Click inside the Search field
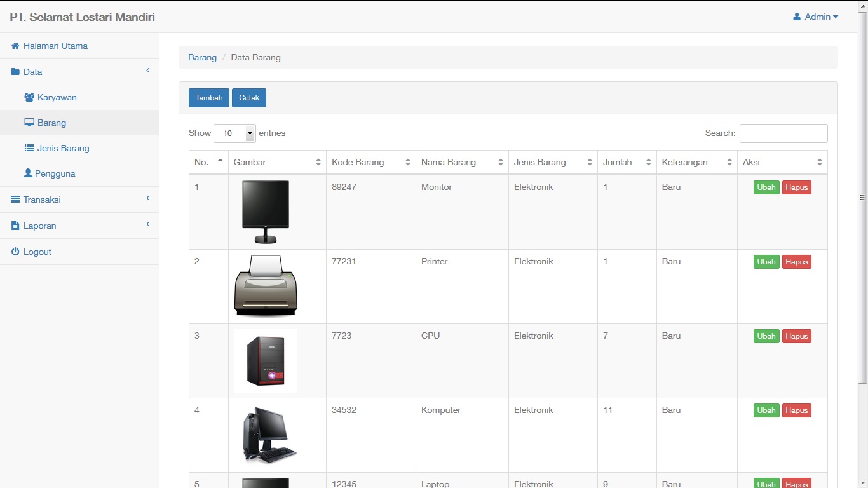Screen dimensions: 868x488 (783, 133)
